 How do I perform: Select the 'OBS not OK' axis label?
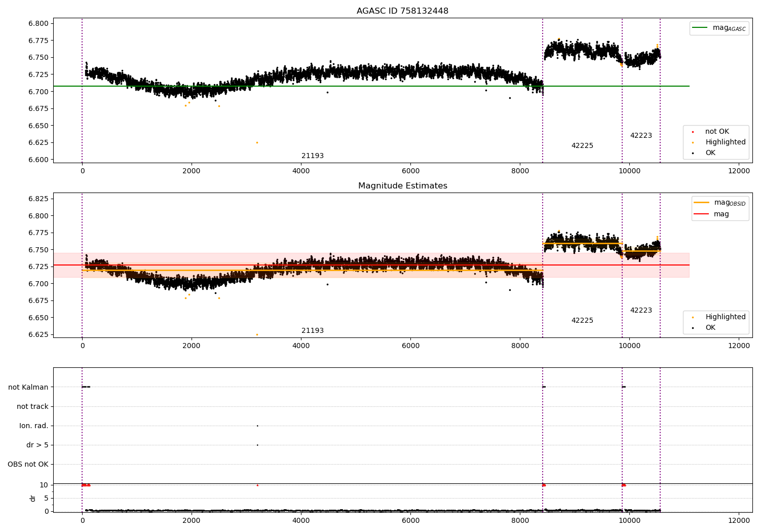[x=28, y=464]
